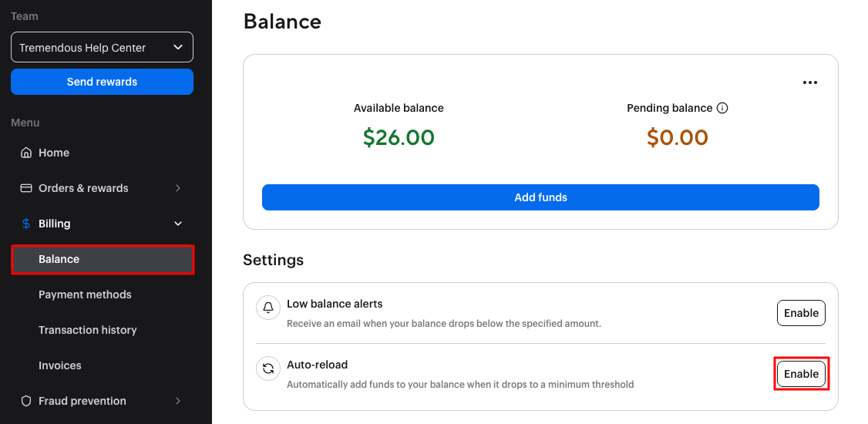Select Balance in the Billing menu
Image resolution: width=868 pixels, height=424 pixels.
(x=59, y=259)
